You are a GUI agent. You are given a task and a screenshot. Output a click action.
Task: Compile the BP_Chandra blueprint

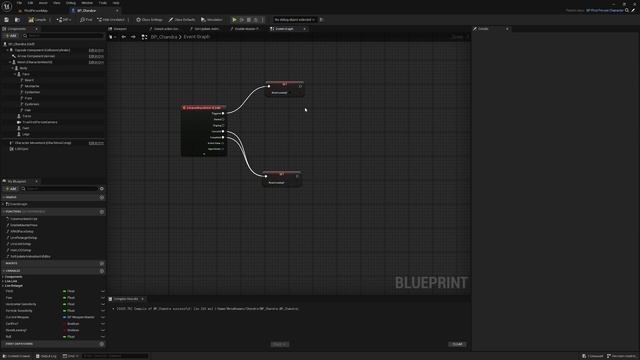pos(38,20)
